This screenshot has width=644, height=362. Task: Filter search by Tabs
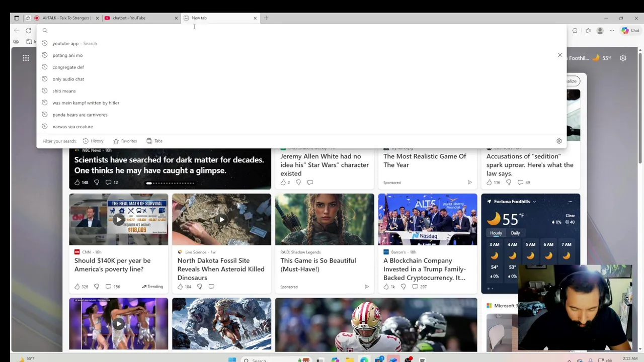tap(154, 141)
